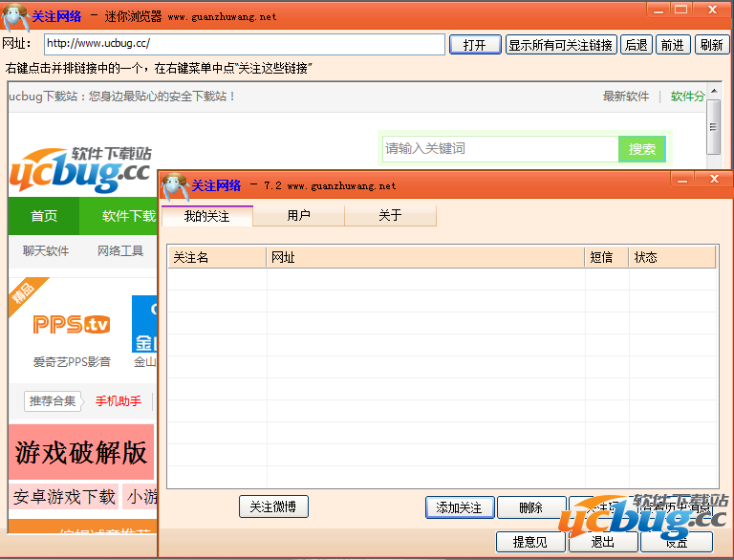
Task: Click the 推荐合集 label button
Action: pyautogui.click(x=53, y=401)
